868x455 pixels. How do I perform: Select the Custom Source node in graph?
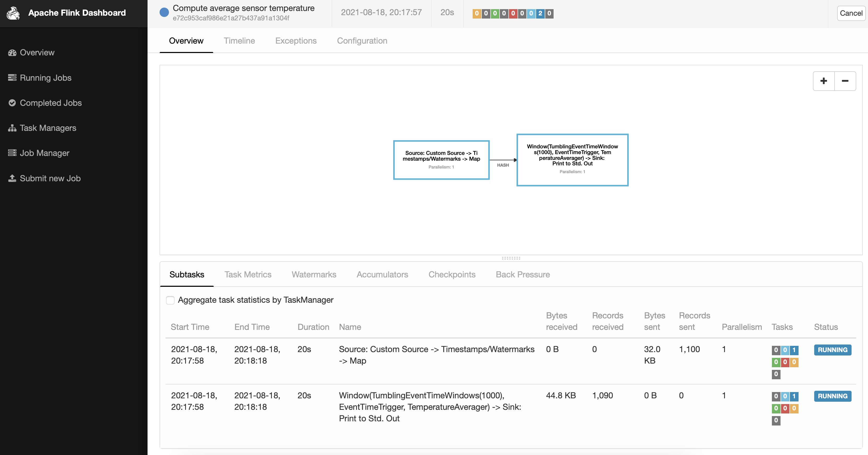tap(441, 160)
